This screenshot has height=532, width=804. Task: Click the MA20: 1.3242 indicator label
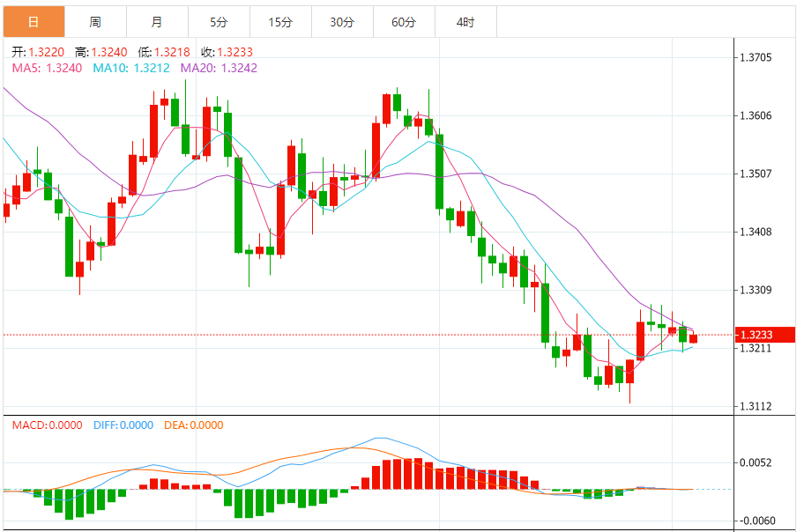[219, 68]
